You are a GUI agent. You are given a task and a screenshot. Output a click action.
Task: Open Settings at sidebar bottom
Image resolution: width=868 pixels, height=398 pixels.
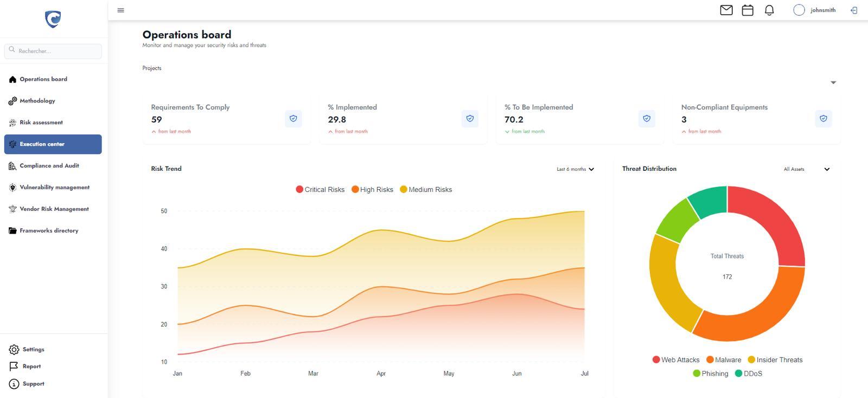33,350
